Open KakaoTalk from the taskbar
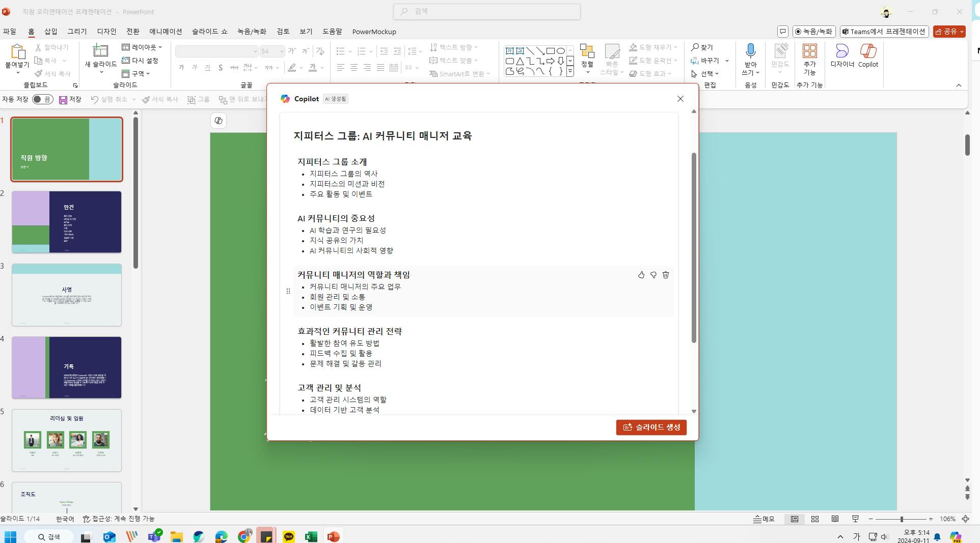The width and height of the screenshot is (980, 543). tap(289, 537)
